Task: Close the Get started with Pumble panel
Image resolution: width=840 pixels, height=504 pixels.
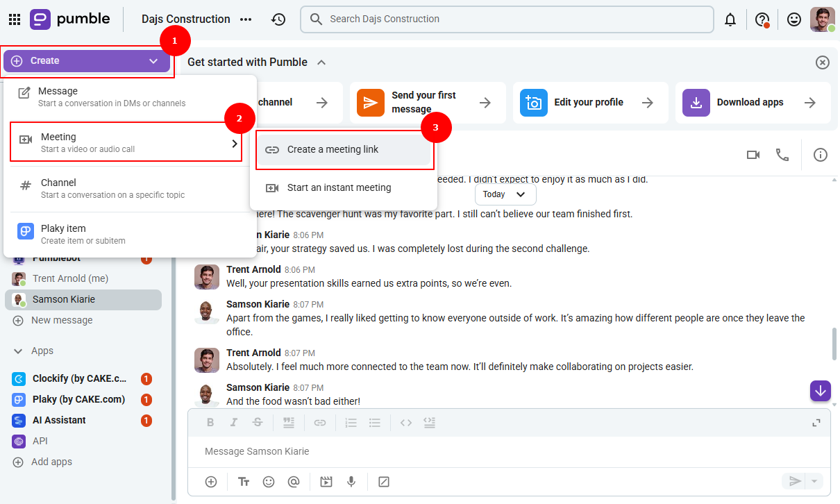Action: pyautogui.click(x=822, y=62)
